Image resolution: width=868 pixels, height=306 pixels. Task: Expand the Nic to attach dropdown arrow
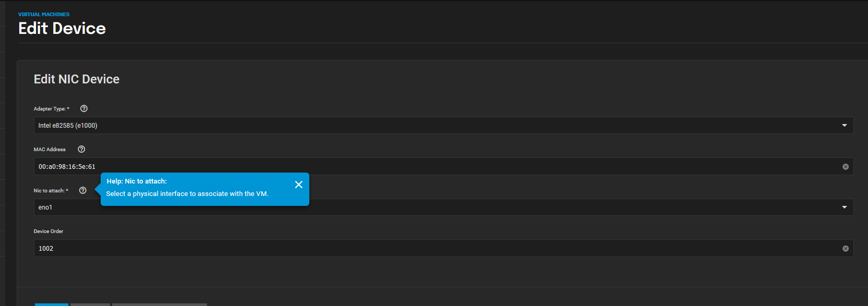coord(845,207)
